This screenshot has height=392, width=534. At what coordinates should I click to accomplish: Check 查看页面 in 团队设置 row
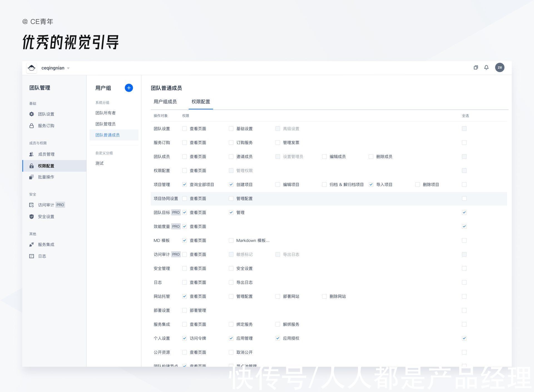[x=184, y=129]
